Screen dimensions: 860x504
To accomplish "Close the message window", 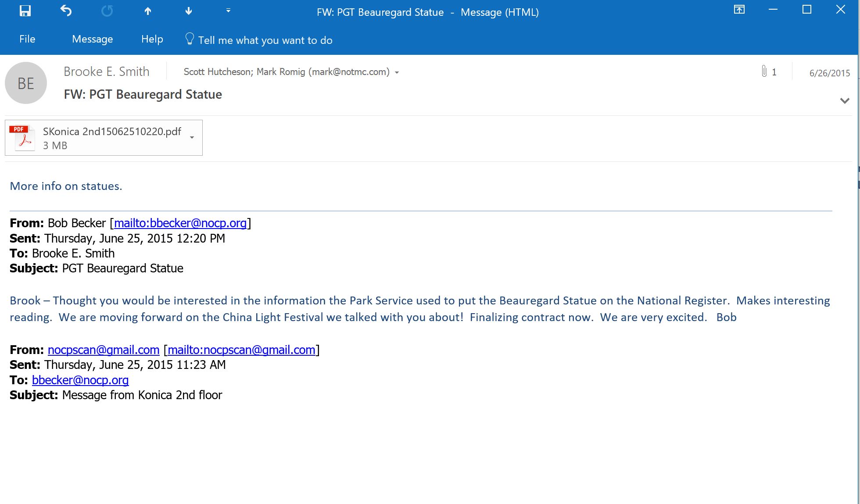I will pos(840,10).
